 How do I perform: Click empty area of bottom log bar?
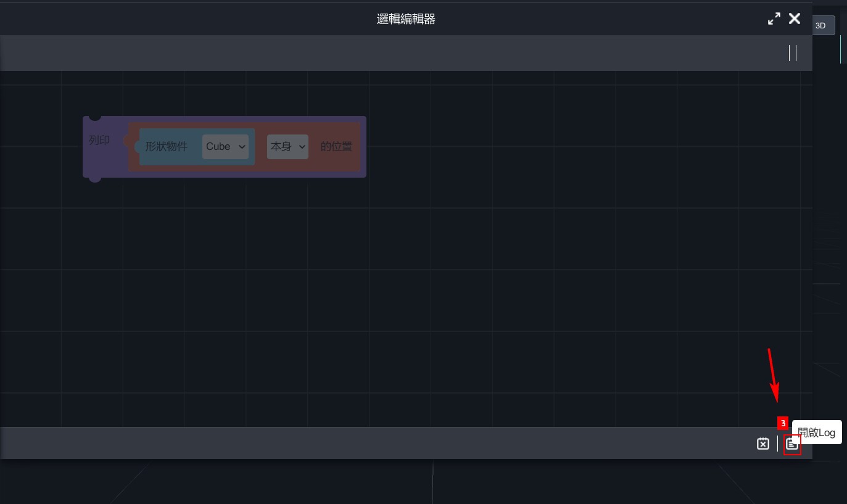(370, 443)
